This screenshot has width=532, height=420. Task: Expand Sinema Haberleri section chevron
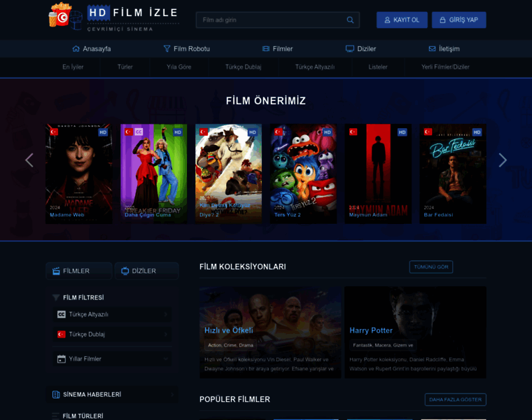tap(172, 395)
